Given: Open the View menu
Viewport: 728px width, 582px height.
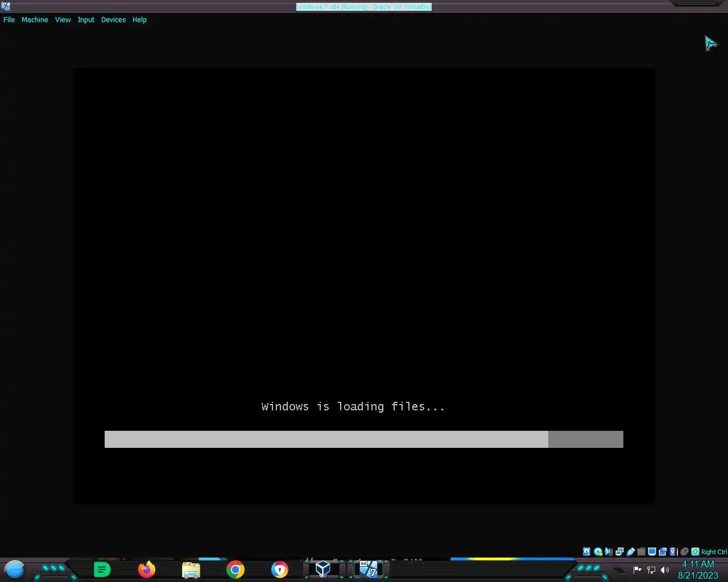Looking at the screenshot, I should [x=63, y=19].
